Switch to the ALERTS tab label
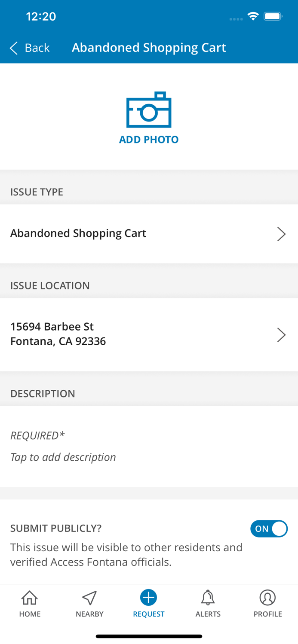Image resolution: width=298 pixels, height=644 pixels. 208,614
